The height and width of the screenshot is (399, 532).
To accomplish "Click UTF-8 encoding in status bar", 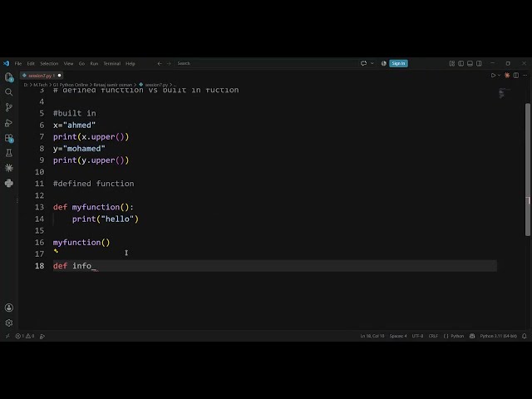I will [417, 336].
